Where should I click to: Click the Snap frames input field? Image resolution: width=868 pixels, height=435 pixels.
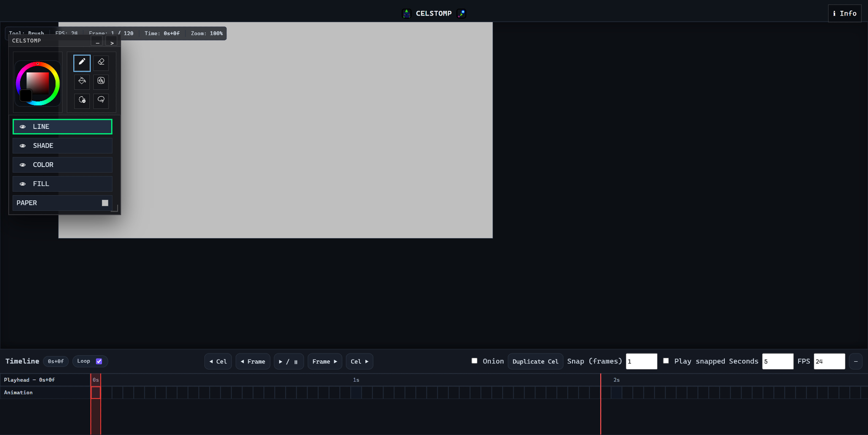[x=641, y=361]
